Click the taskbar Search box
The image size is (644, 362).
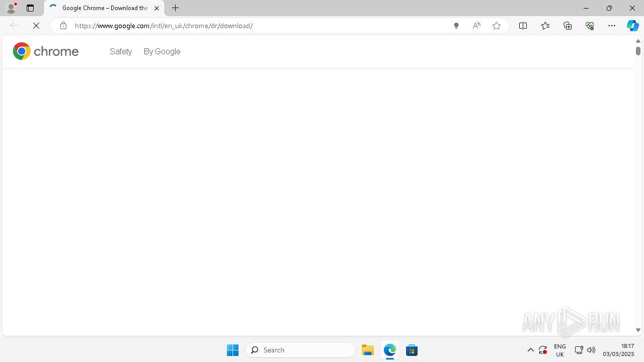tap(300, 350)
